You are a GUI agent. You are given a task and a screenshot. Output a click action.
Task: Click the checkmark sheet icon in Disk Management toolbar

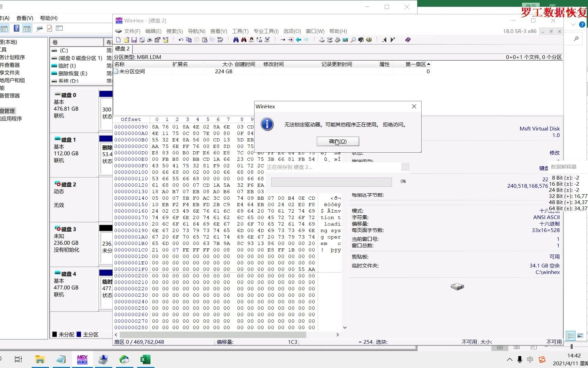pyautogui.click(x=50, y=28)
